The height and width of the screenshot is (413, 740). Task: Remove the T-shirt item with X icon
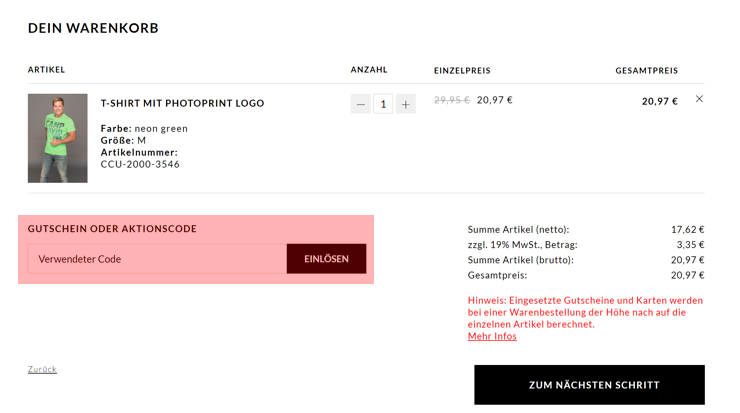coord(699,99)
